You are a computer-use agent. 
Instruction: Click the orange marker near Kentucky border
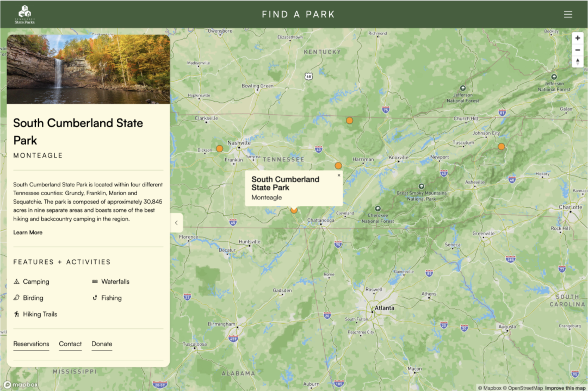(x=349, y=120)
